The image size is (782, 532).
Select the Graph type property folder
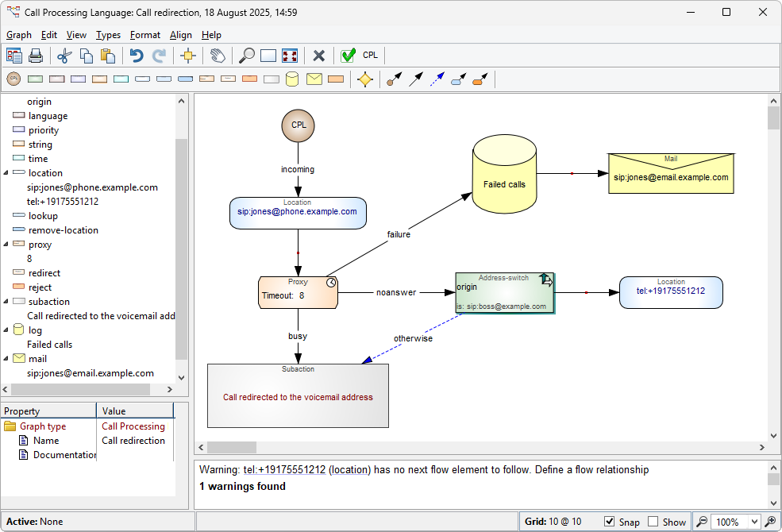coord(43,426)
